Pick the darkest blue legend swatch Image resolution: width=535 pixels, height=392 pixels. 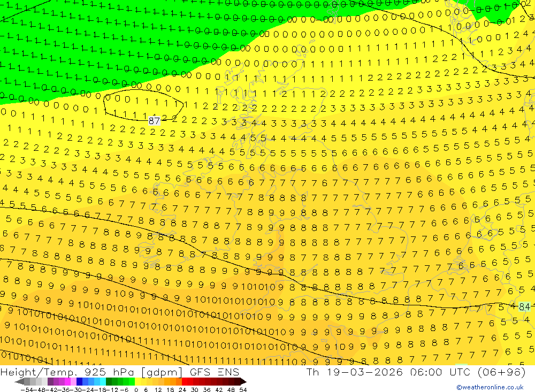click(x=79, y=381)
